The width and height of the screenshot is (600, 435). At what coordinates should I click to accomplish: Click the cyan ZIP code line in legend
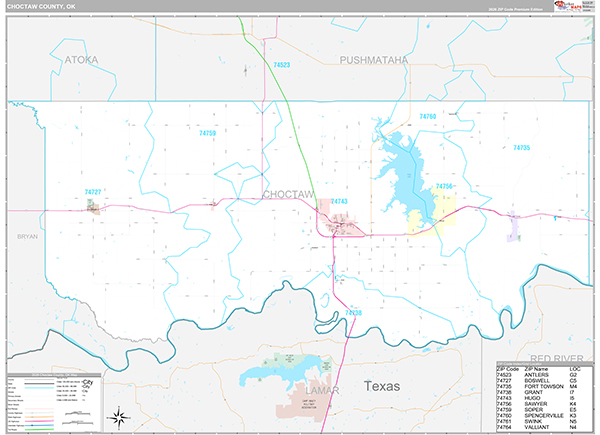39,388
